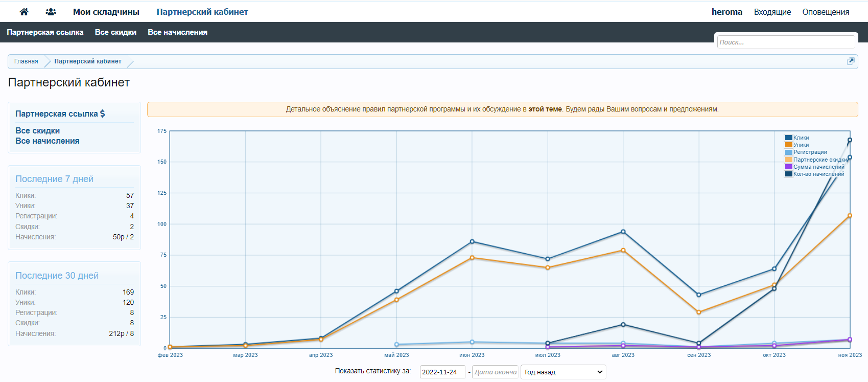Go to Главная in the breadcrumb

[x=26, y=61]
